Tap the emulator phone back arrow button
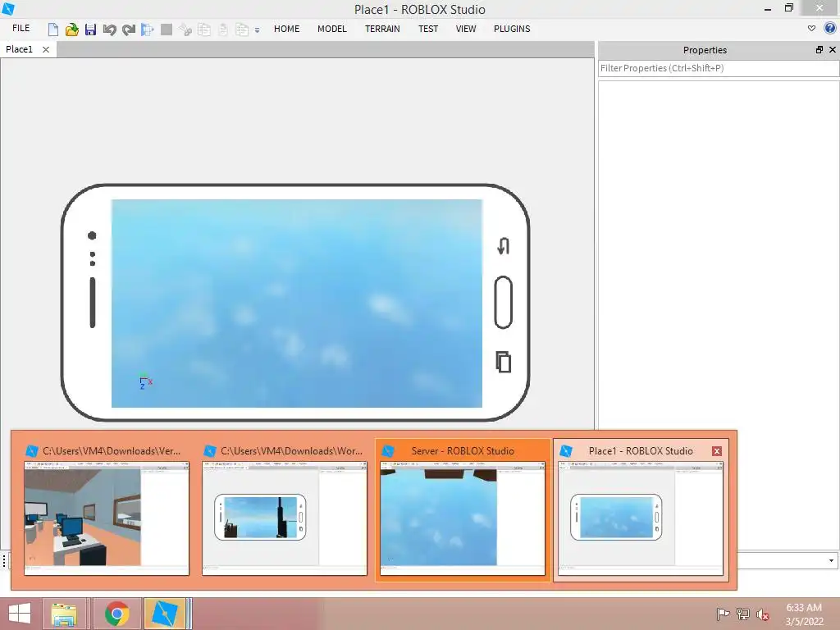840x630 pixels. (503, 246)
